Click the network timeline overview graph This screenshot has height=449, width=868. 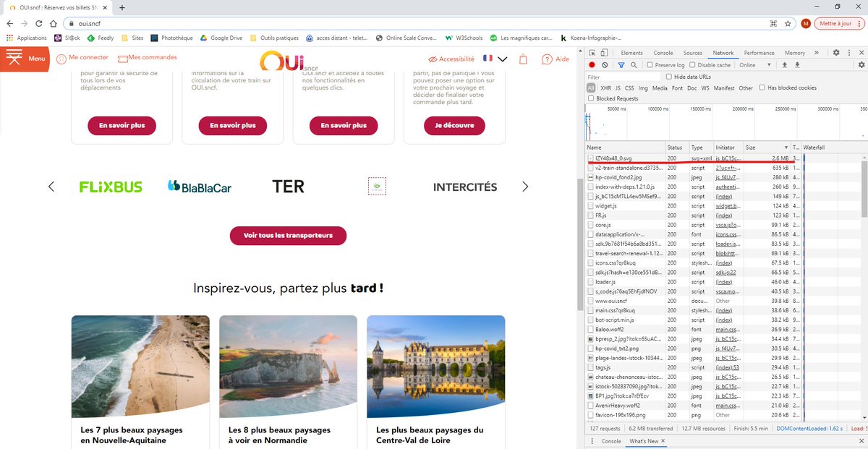[x=726, y=123]
